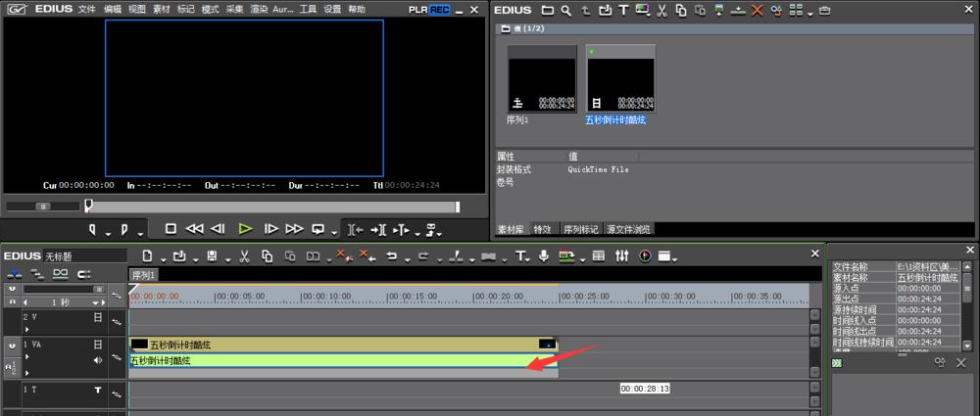Open the 文件 menu
The height and width of the screenshot is (416, 980).
coord(87,10)
